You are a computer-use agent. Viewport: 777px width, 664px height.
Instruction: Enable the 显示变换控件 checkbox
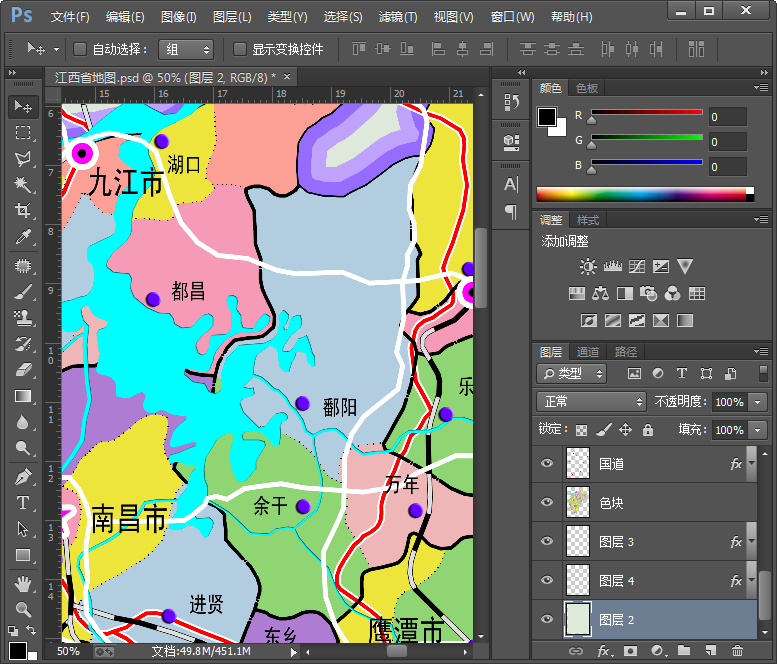[240, 49]
